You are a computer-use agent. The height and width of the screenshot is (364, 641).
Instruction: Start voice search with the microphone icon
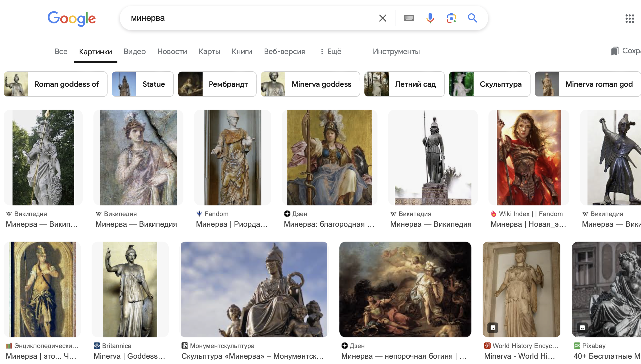point(430,18)
